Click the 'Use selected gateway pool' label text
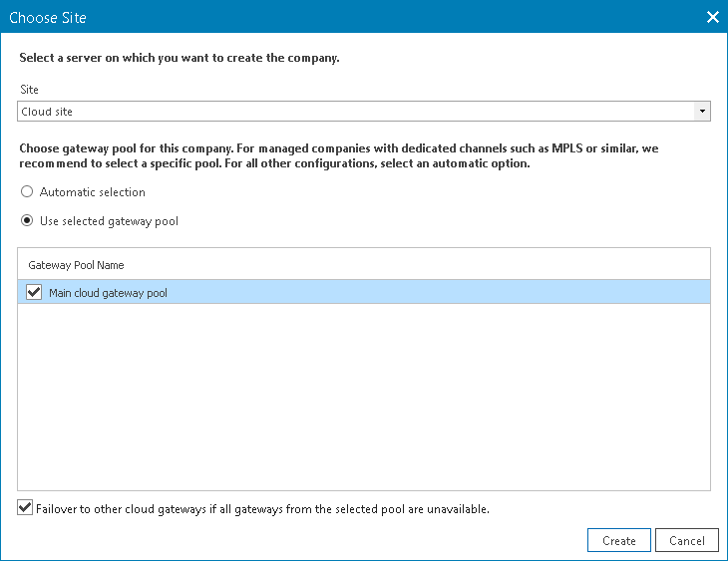 (109, 221)
